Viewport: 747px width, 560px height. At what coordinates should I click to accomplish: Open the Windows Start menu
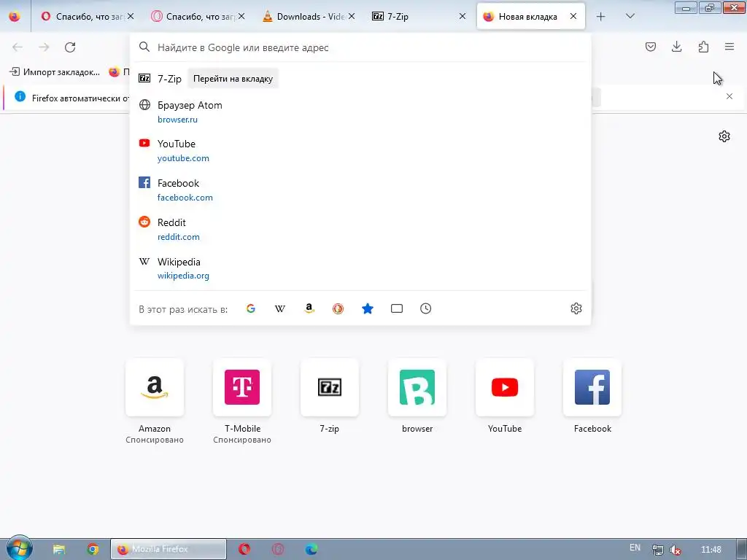click(20, 548)
